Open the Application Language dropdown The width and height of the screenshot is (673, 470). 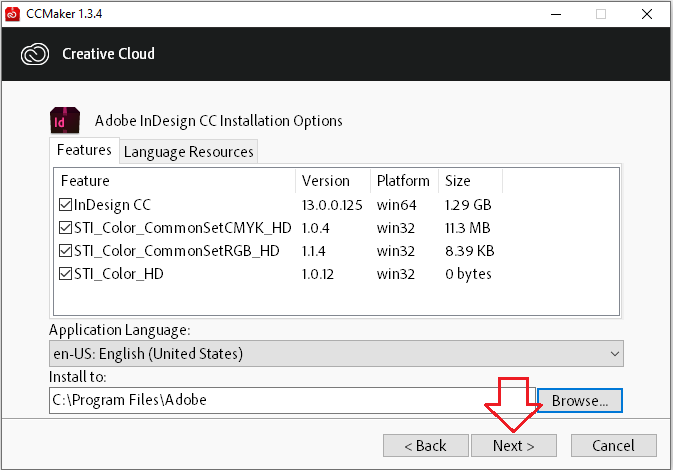click(x=336, y=353)
